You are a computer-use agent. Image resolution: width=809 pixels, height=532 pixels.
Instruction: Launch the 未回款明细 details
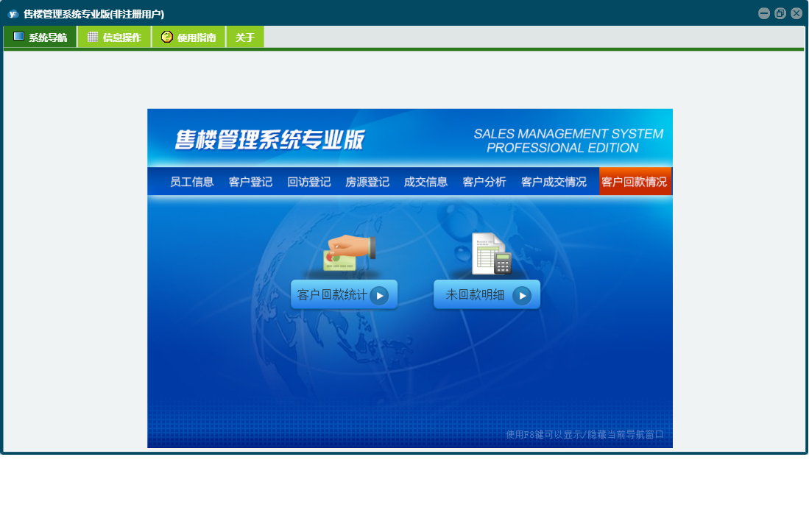(487, 295)
